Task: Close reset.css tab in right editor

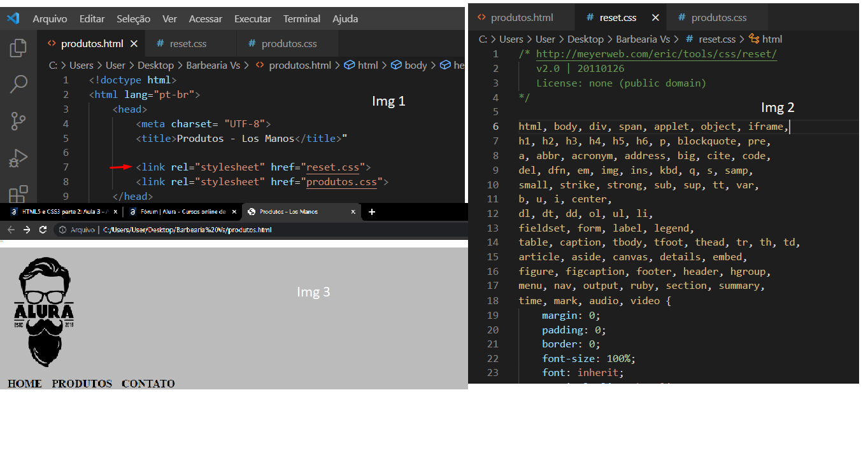Action: (655, 18)
